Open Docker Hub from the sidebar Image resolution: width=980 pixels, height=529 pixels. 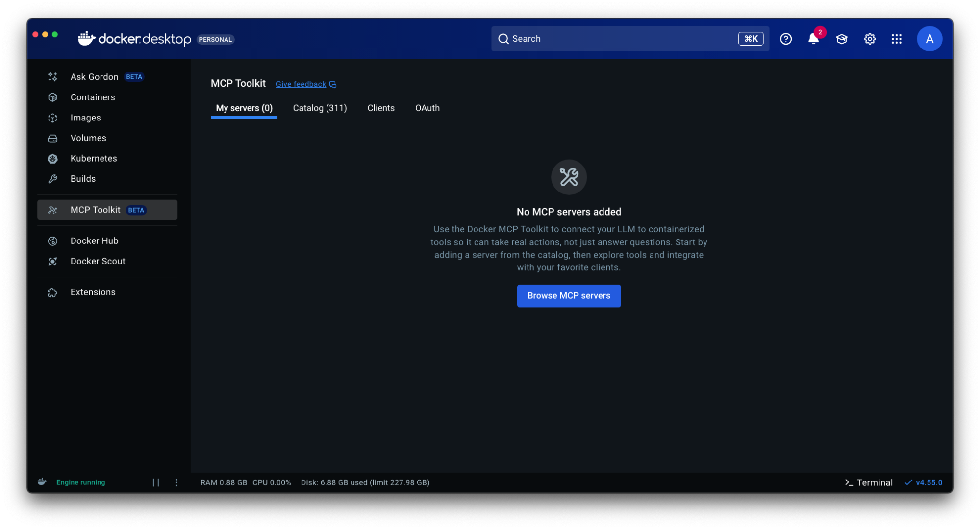(x=94, y=240)
